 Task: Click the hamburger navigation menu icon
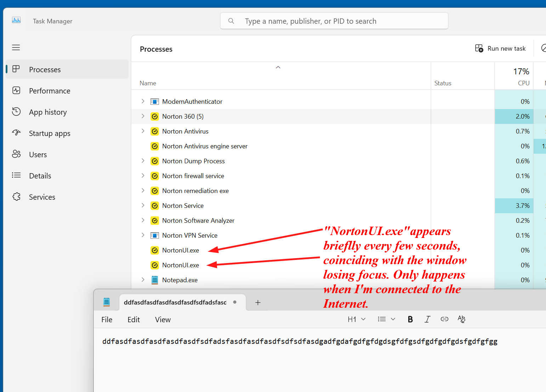(x=16, y=47)
